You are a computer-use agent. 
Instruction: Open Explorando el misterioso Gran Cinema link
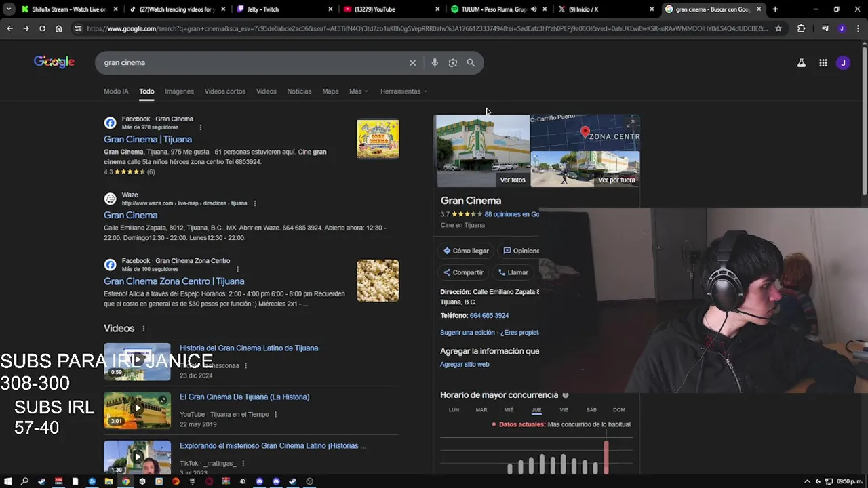pos(273,445)
